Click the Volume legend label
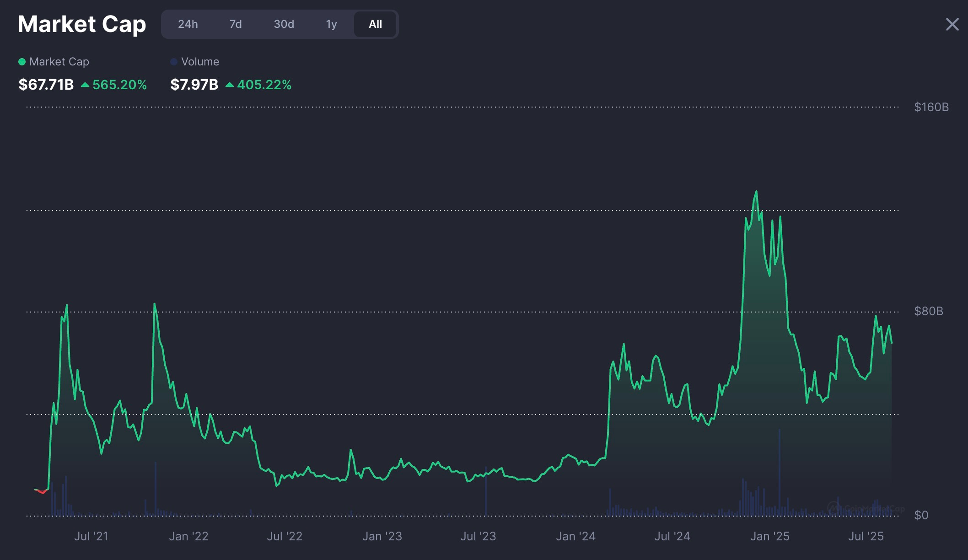 pos(200,62)
